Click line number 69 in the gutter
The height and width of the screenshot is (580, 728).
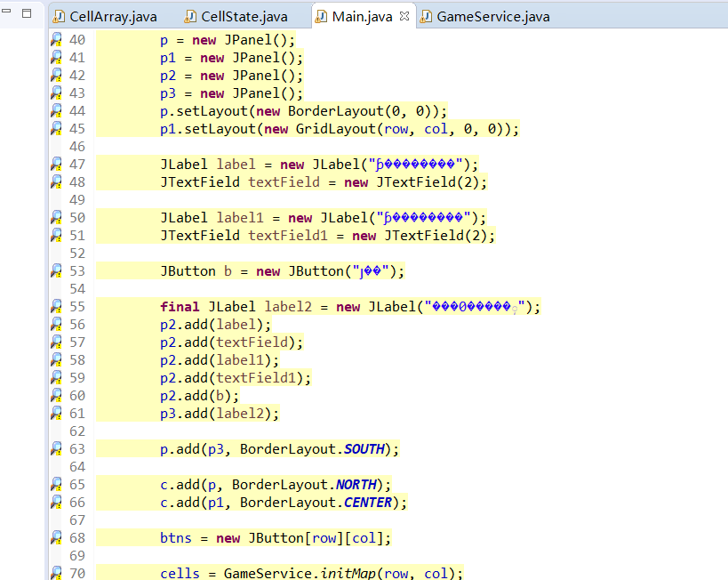(77, 555)
